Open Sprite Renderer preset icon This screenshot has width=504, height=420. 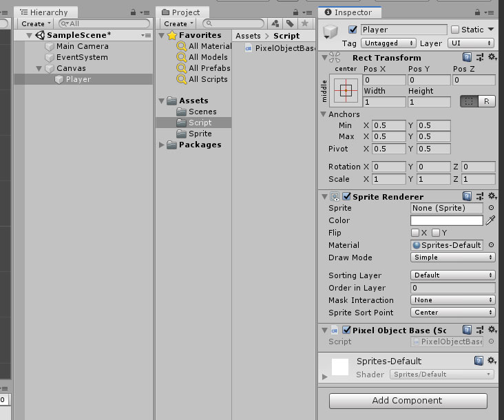[480, 196]
